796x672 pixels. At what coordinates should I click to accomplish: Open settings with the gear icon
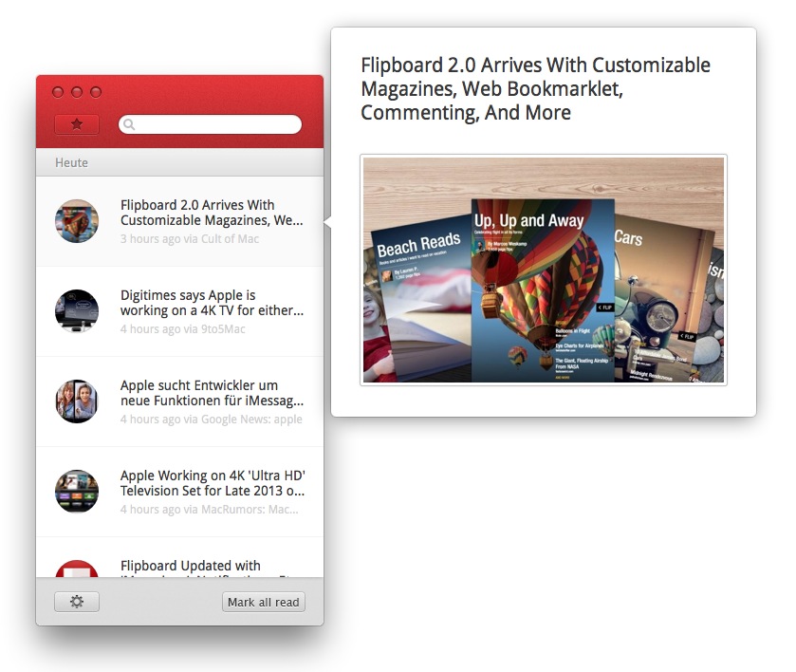point(77,602)
